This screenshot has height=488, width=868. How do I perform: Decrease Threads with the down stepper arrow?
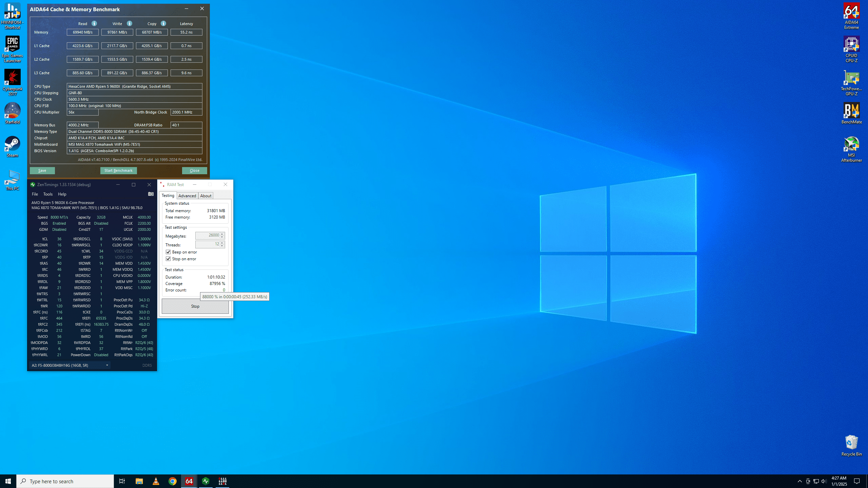(x=222, y=246)
